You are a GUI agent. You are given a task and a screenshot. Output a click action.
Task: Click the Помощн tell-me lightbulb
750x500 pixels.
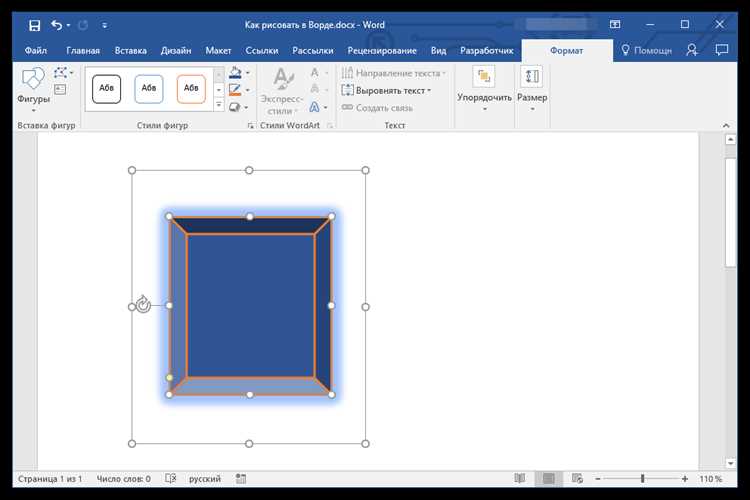pyautogui.click(x=646, y=50)
